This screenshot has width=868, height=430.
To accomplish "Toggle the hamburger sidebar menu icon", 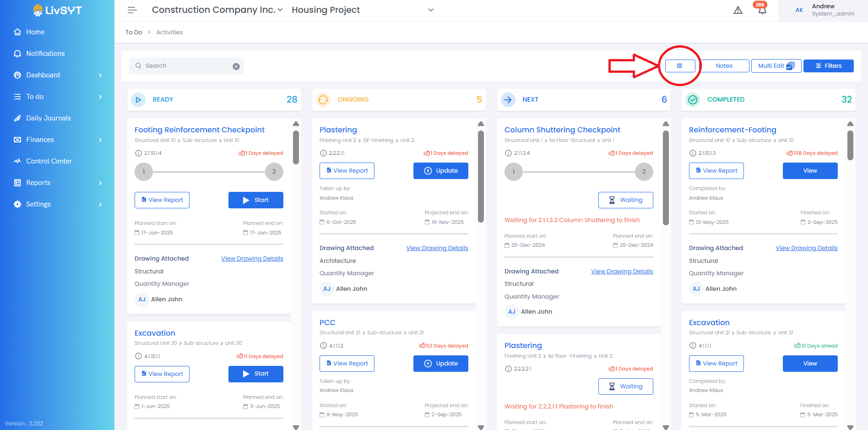I will click(132, 10).
